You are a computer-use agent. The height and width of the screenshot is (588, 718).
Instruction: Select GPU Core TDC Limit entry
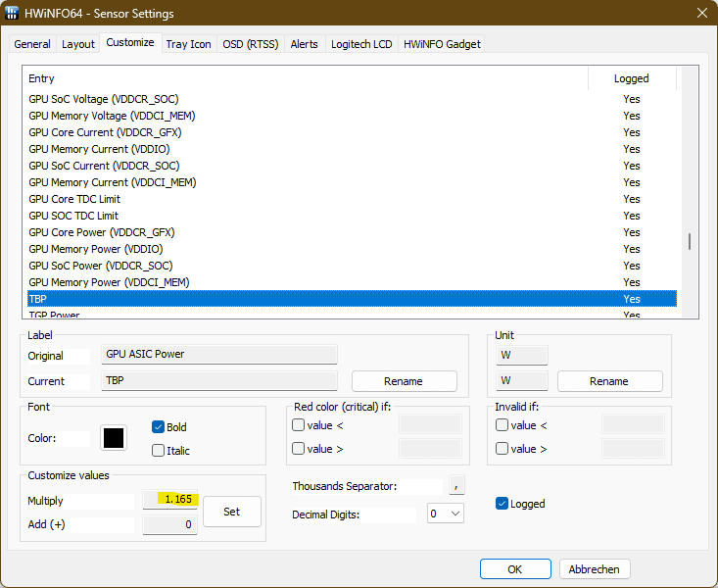pos(352,199)
